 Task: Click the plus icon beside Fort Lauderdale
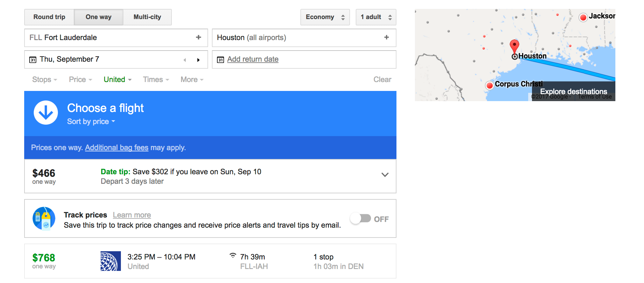[x=199, y=38]
